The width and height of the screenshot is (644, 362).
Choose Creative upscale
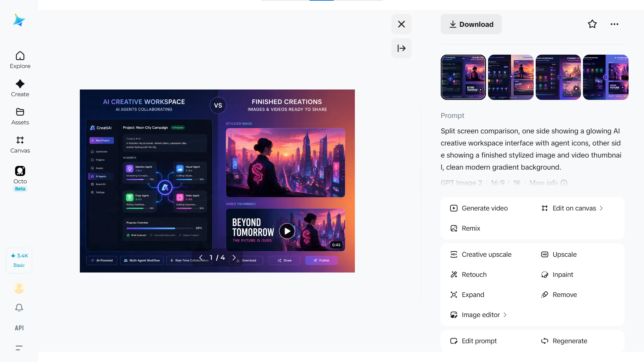tap(481, 254)
